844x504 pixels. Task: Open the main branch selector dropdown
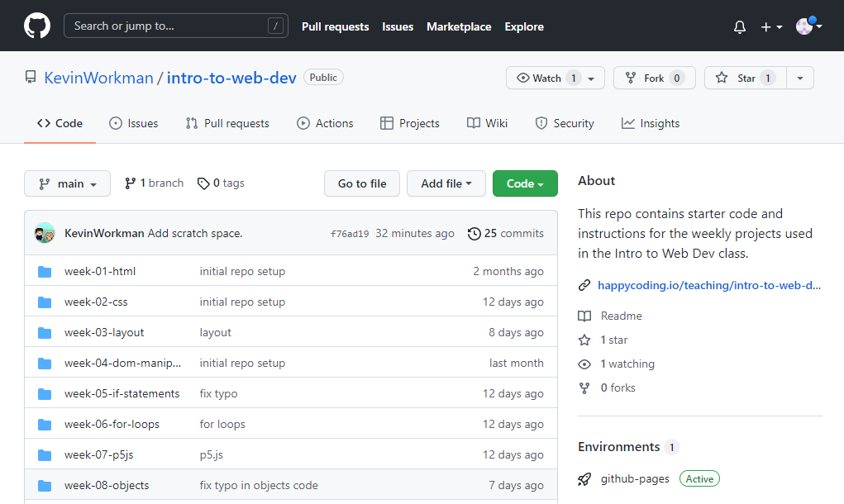67,183
